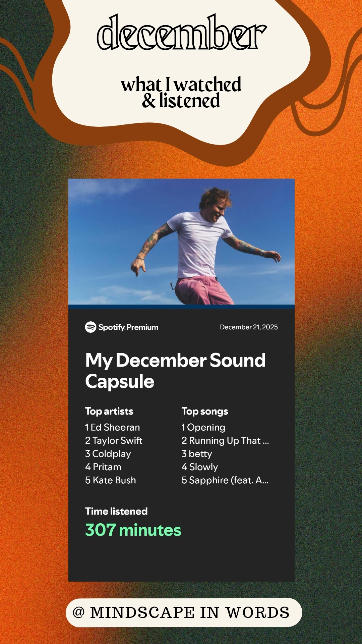Click the Spotify logo icon
Screen dimensions: 362x644
click(90, 327)
